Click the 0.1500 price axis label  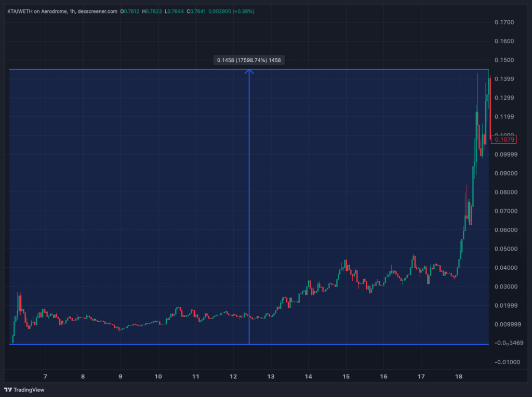[x=503, y=60]
